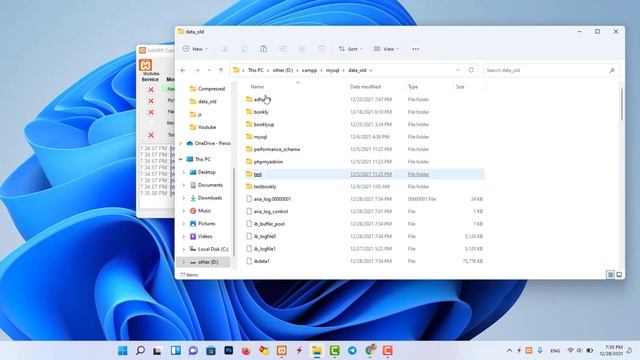Sort by the Size column header
Image resolution: width=640 pixels, height=360 pixels.
460,87
